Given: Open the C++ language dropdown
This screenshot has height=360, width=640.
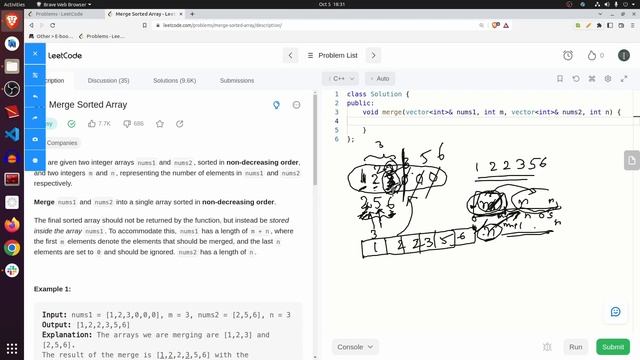Looking at the screenshot, I should pyautogui.click(x=340, y=78).
